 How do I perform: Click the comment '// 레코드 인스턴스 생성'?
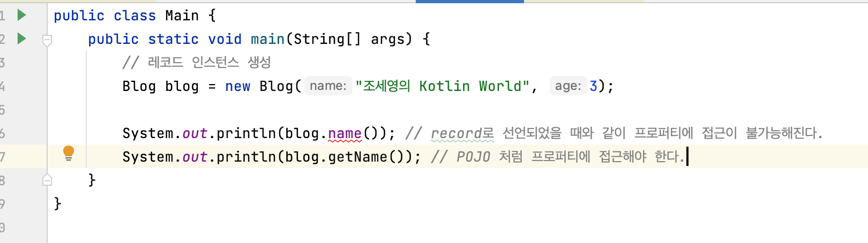point(197,63)
